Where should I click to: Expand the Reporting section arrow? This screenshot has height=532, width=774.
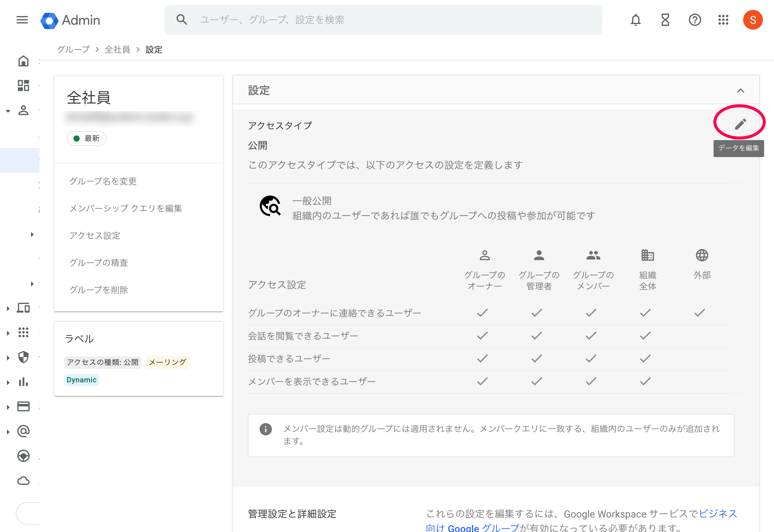(x=8, y=382)
